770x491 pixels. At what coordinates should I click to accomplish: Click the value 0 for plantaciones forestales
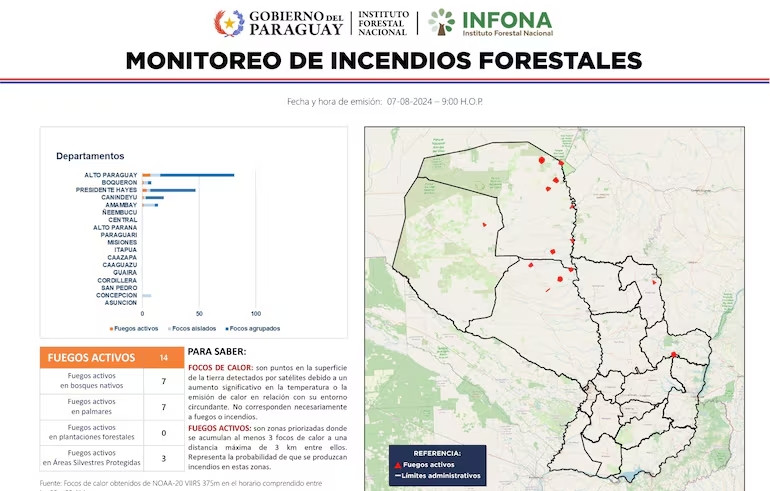(164, 433)
